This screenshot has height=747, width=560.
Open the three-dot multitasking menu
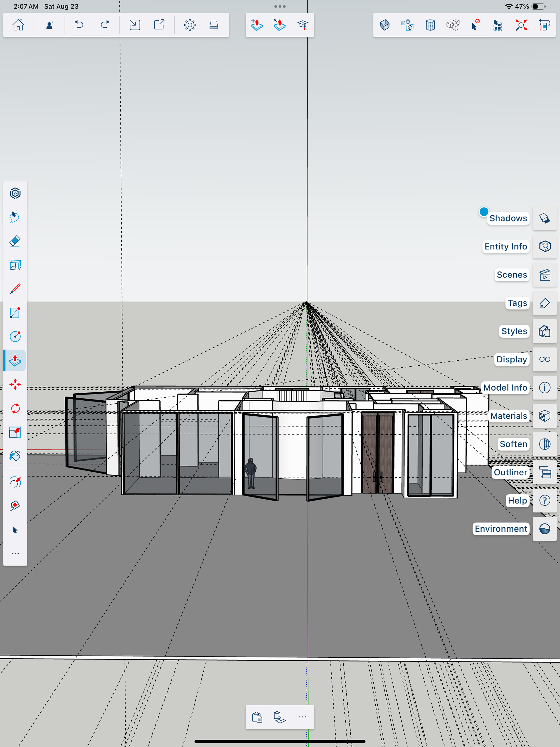pos(280,6)
